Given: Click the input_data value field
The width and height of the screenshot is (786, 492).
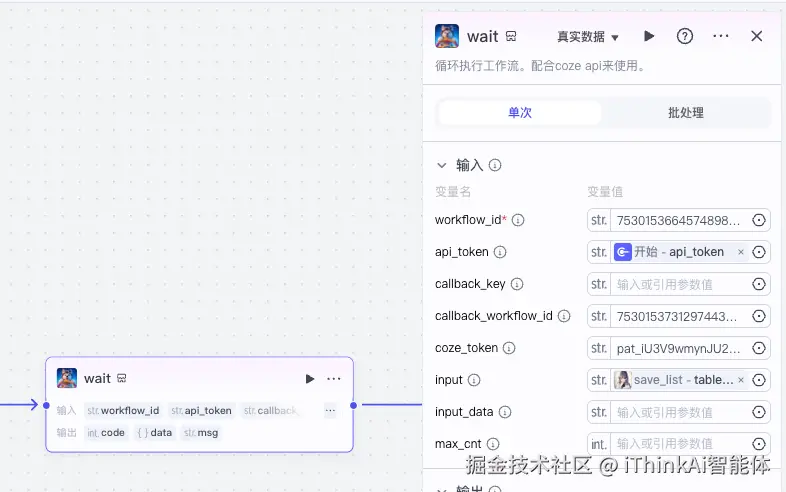Looking at the screenshot, I should [x=680, y=412].
